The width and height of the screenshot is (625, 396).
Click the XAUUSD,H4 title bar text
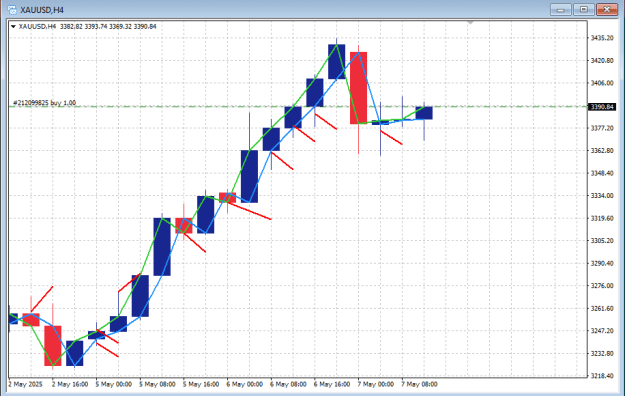[x=42, y=10]
